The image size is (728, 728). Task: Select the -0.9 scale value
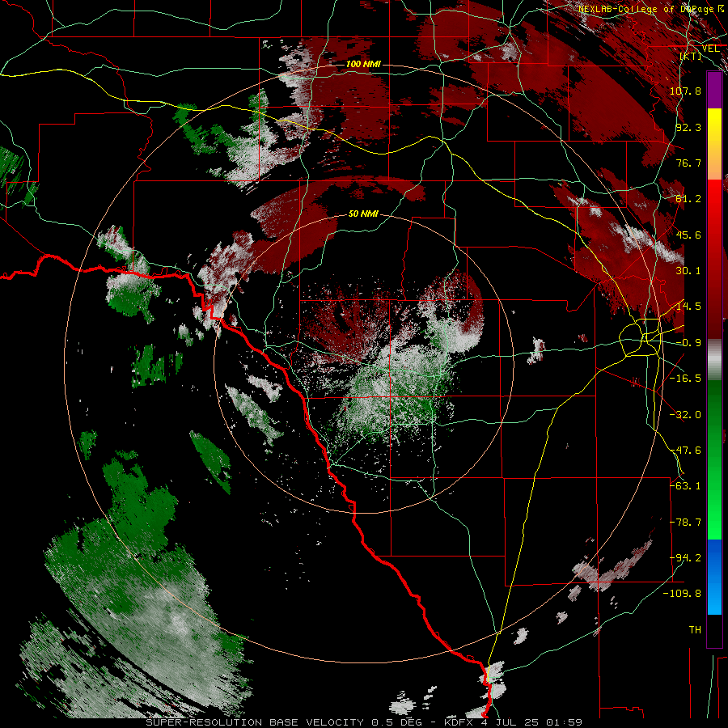[x=688, y=343]
